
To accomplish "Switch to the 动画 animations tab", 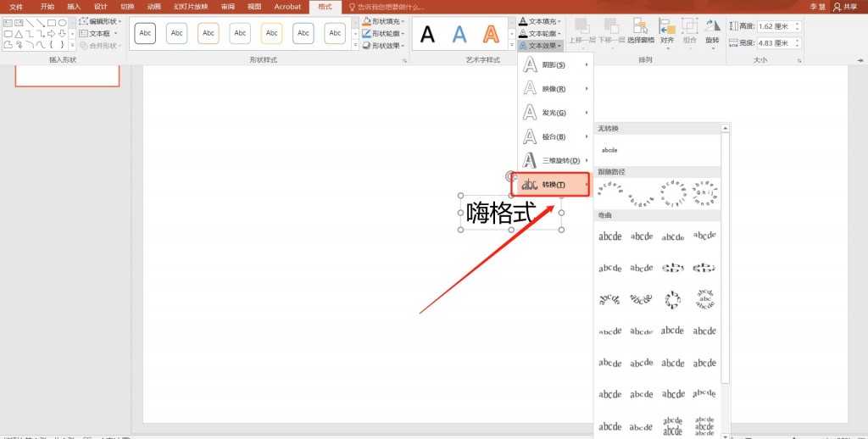I will pos(153,6).
